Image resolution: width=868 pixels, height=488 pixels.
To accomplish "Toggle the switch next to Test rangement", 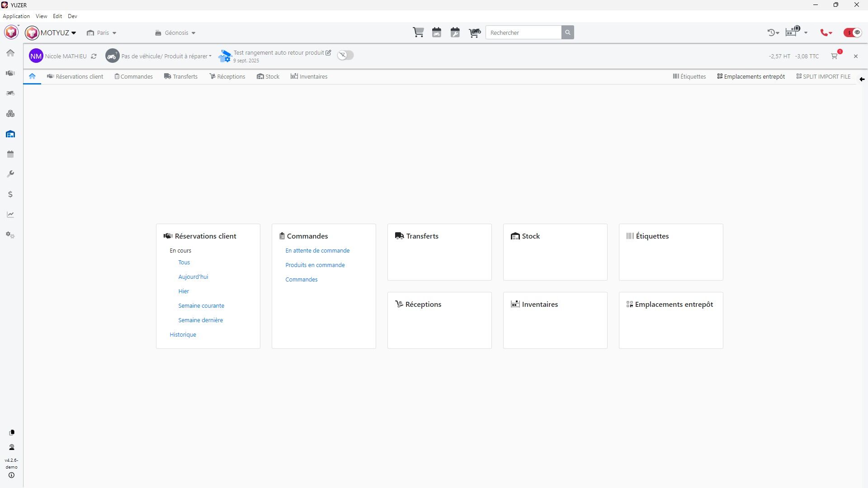I will tap(345, 55).
